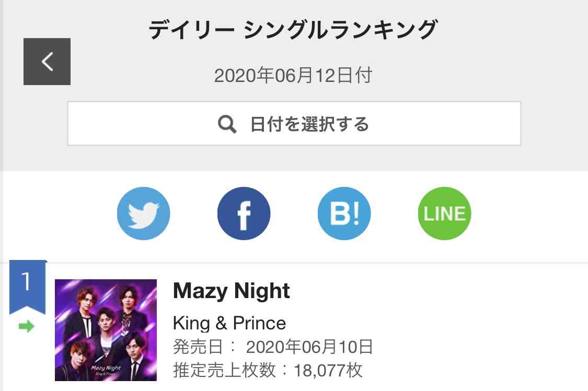Click the 日付を選択する label text

tap(310, 124)
